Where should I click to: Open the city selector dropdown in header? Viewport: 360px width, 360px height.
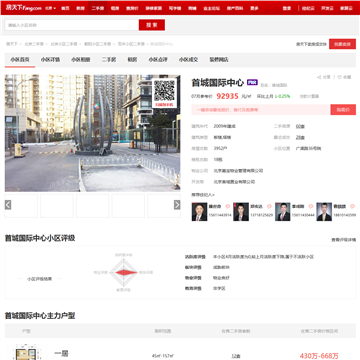[x=50, y=8]
